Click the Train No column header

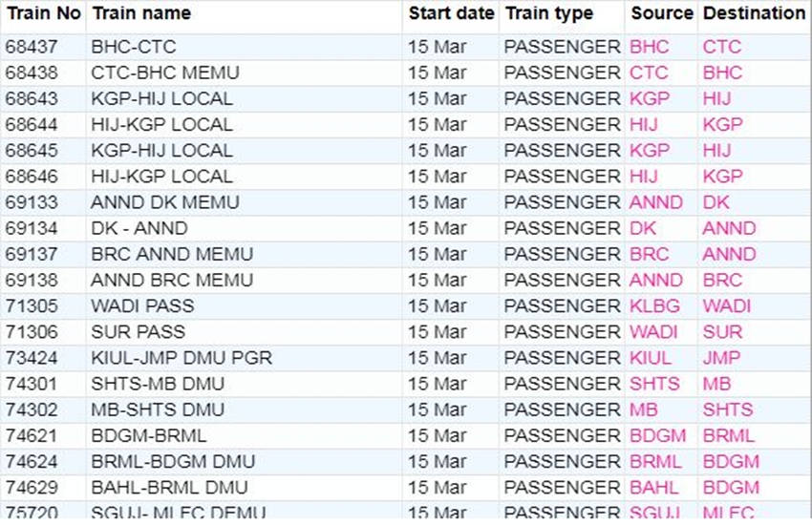(x=44, y=13)
